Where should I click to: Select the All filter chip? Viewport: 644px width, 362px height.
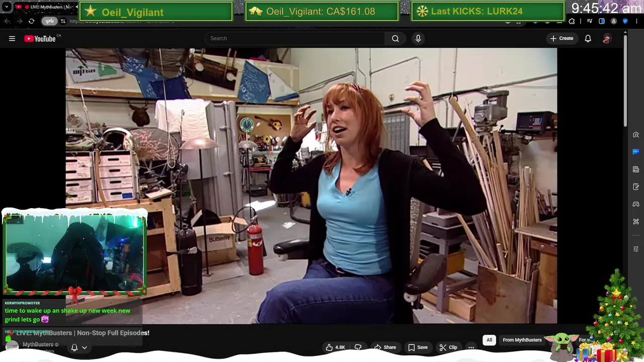[489, 340]
